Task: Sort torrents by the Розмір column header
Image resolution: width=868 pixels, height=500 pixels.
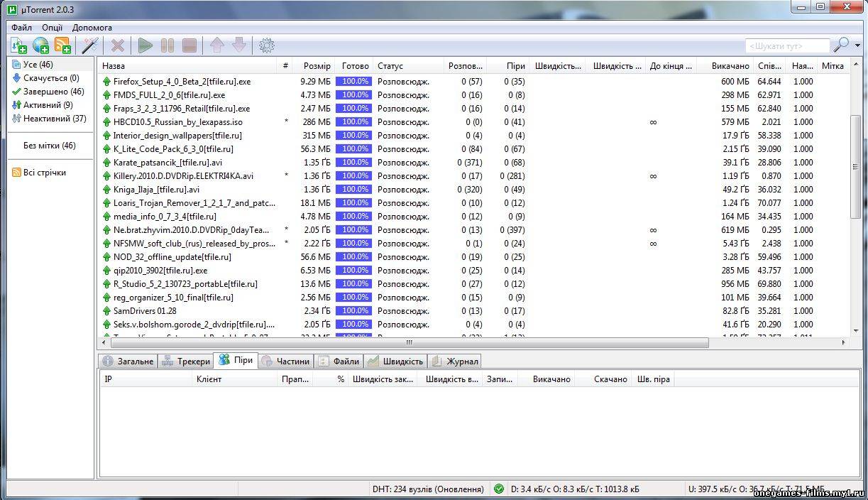Action: tap(312, 66)
